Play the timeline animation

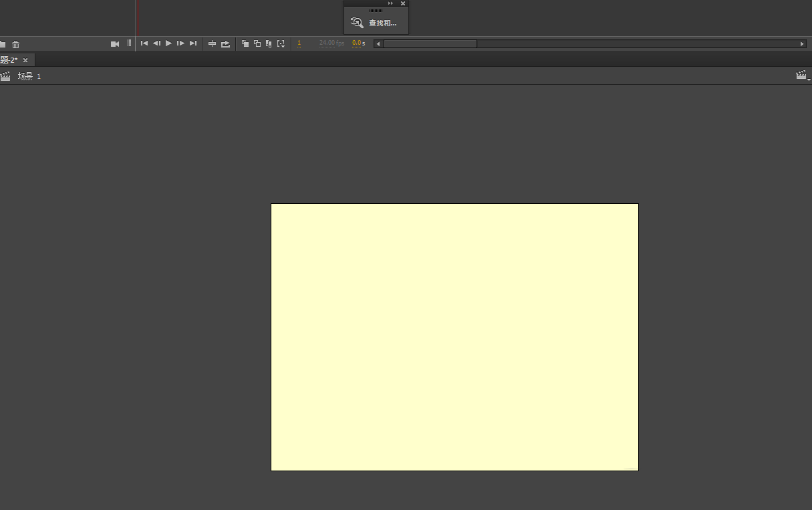(x=168, y=43)
